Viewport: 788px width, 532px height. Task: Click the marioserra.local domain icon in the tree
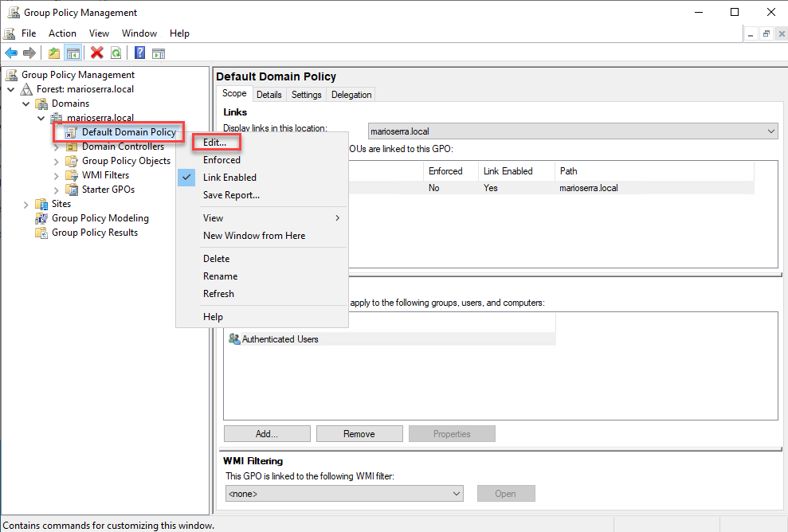coord(57,118)
